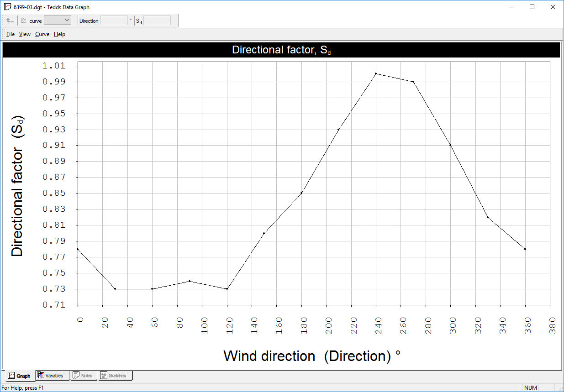The image size is (564, 392).
Task: Click the Sd value input field
Action: coord(158,20)
